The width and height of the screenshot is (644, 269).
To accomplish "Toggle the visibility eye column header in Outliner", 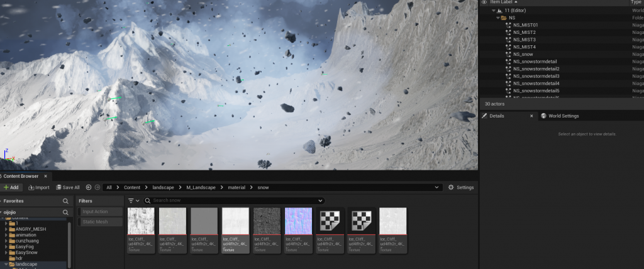I will click(x=484, y=3).
